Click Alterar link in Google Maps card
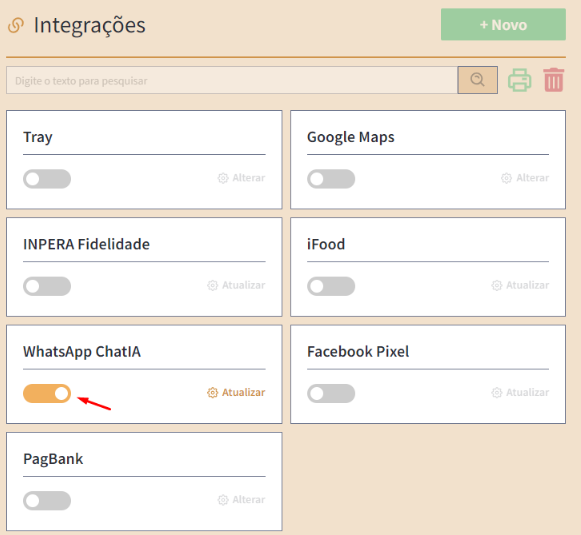 pos(532,178)
